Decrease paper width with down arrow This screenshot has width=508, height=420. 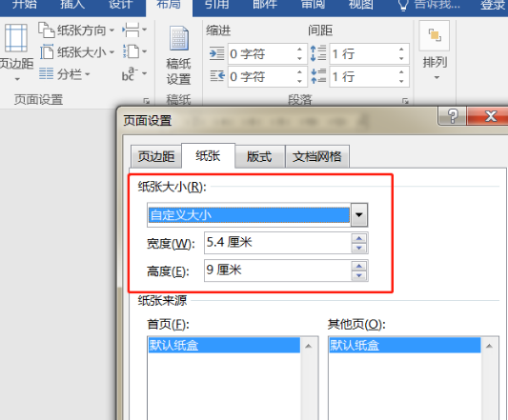coord(359,248)
